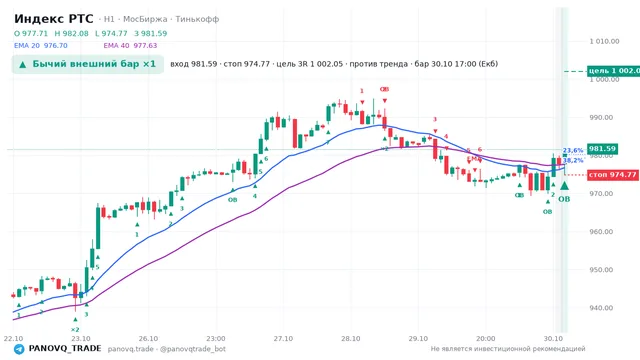
Task: Click the 990.00 price axis label
Action: pos(601,118)
